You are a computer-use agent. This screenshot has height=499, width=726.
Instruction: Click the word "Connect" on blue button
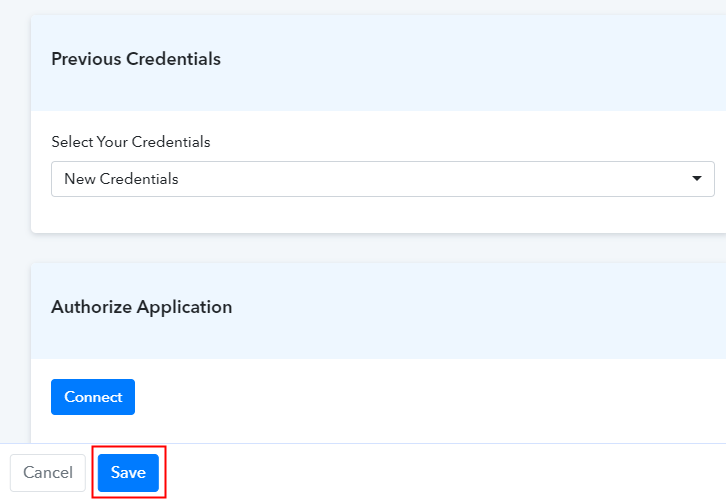tap(93, 397)
